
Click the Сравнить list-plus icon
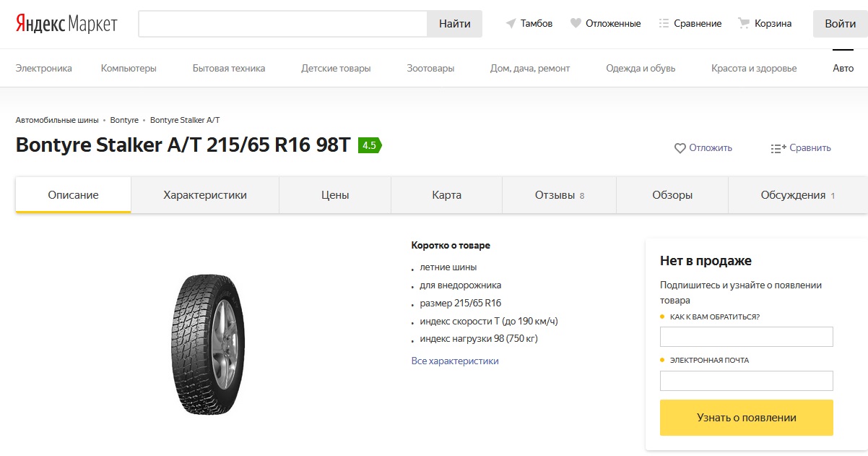[x=778, y=148]
